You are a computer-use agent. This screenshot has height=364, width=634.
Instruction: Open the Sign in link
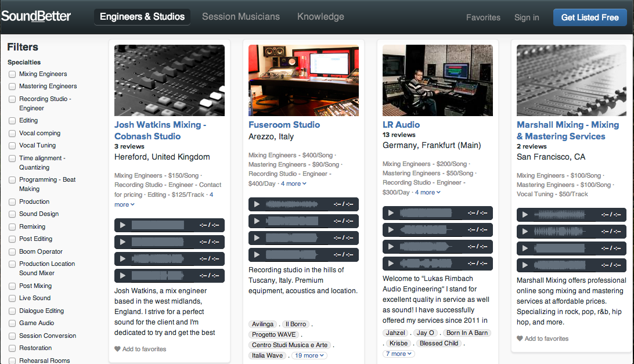pyautogui.click(x=527, y=17)
